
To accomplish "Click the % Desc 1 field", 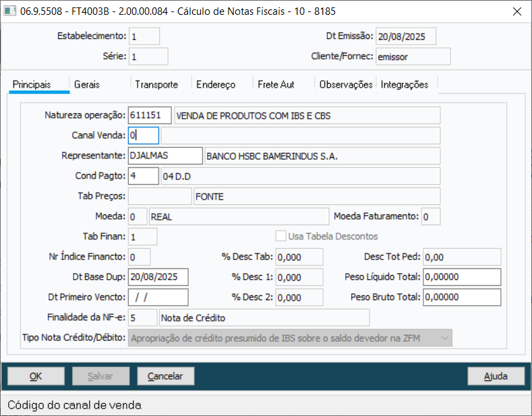I will 299,277.
